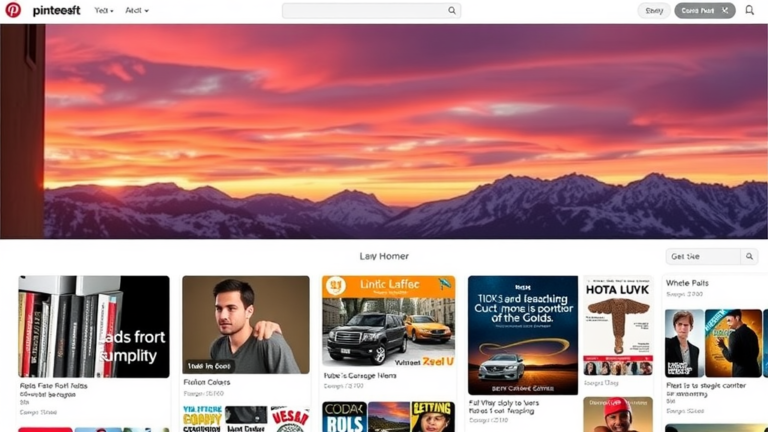The height and width of the screenshot is (432, 768).
Task: Open the man portrait pin
Action: [246, 325]
